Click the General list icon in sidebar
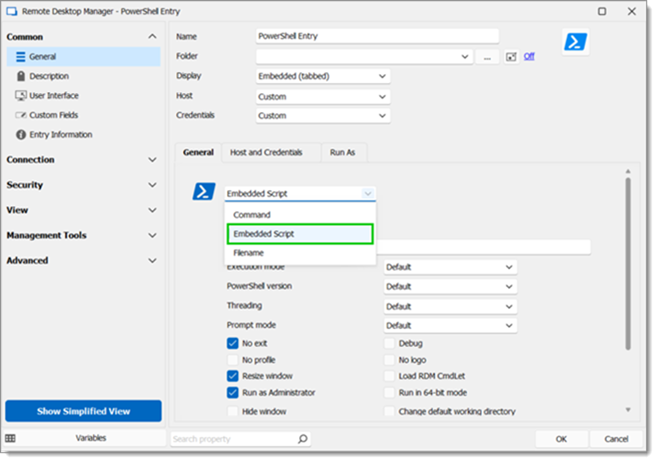Image resolution: width=657 pixels, height=463 pixels. [x=21, y=57]
